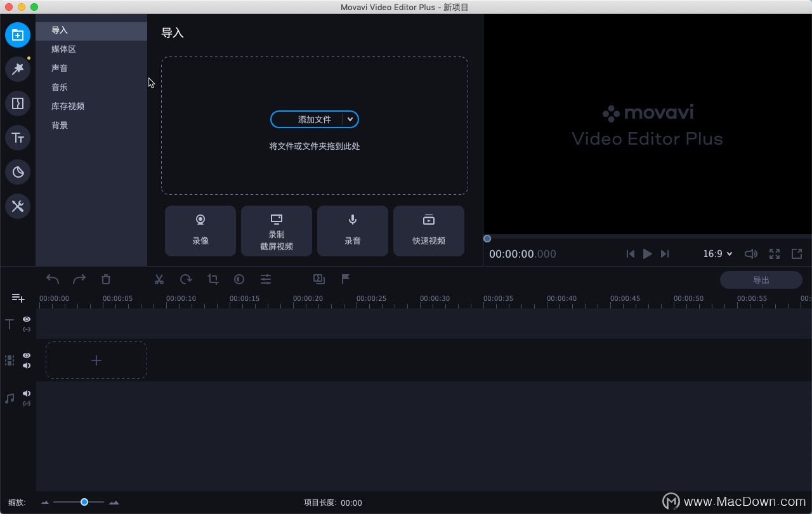Toggle preview volume speaker icon
The width and height of the screenshot is (812, 514).
(751, 254)
